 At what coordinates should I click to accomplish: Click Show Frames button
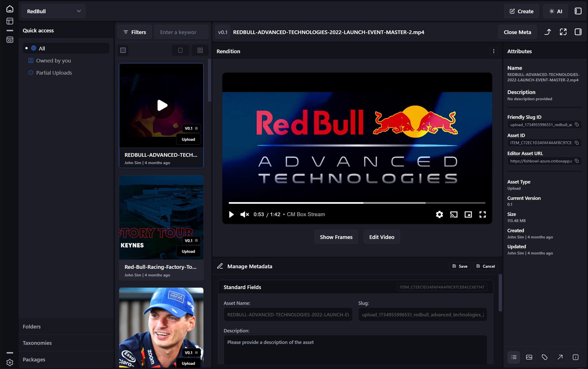click(336, 237)
